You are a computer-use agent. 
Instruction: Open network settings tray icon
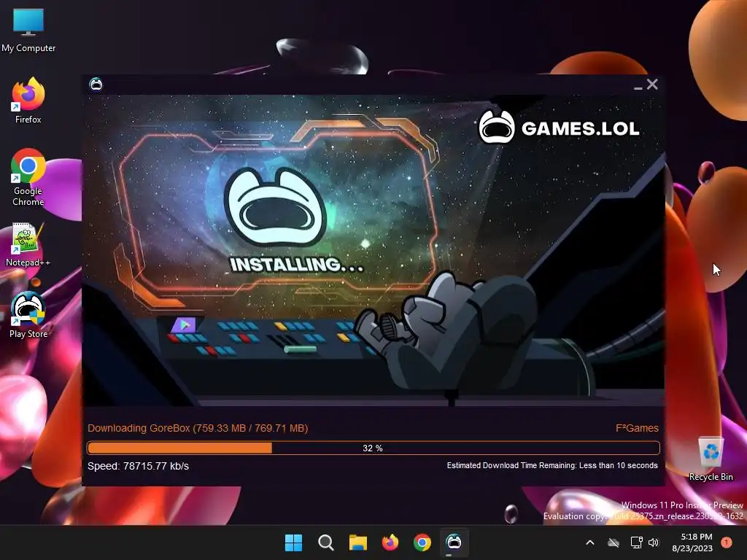[x=636, y=542]
